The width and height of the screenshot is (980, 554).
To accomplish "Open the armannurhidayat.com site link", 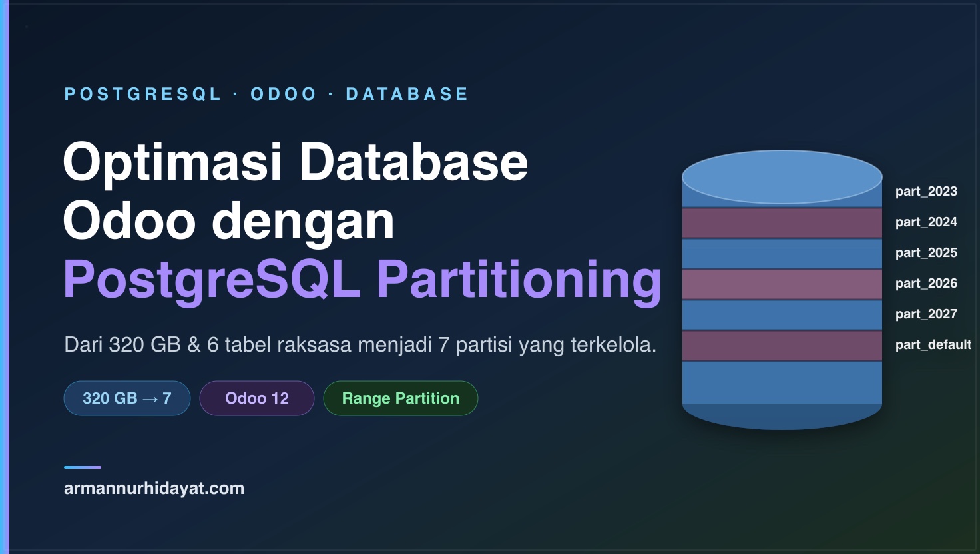I will click(x=154, y=488).
